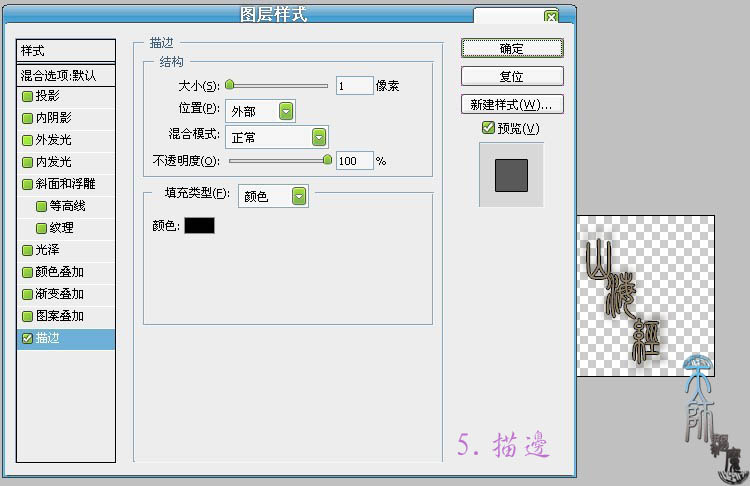
Task: Close the 图层样式 dialog window
Action: (x=551, y=17)
